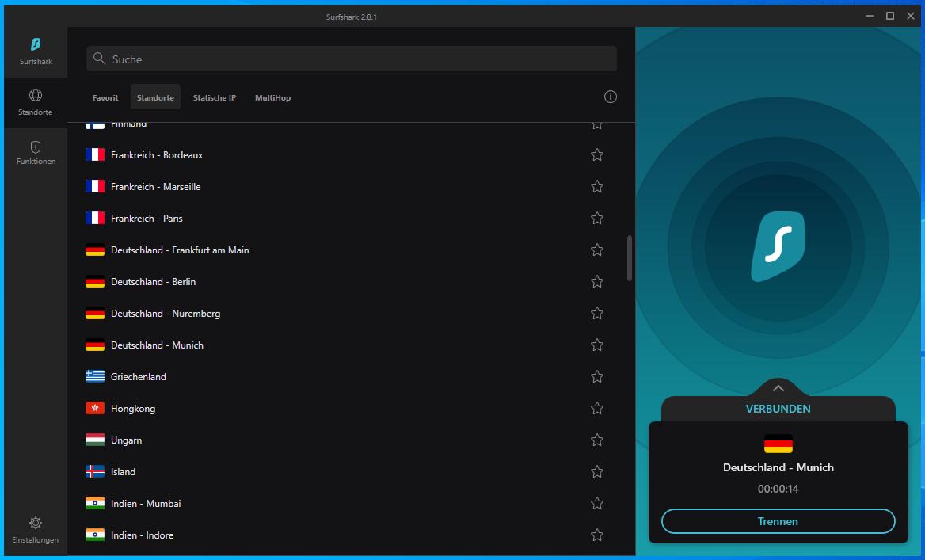The image size is (925, 560).
Task: Click the location list scrollbar thumb
Action: point(630,258)
